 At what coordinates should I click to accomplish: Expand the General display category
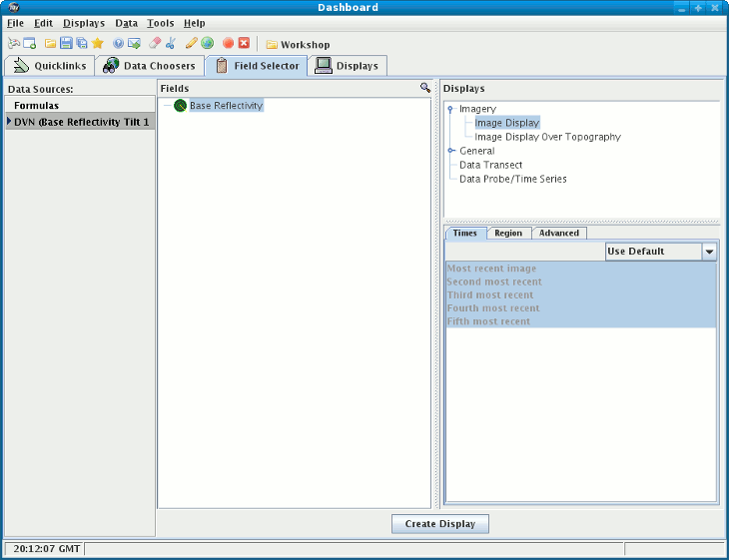(x=451, y=151)
